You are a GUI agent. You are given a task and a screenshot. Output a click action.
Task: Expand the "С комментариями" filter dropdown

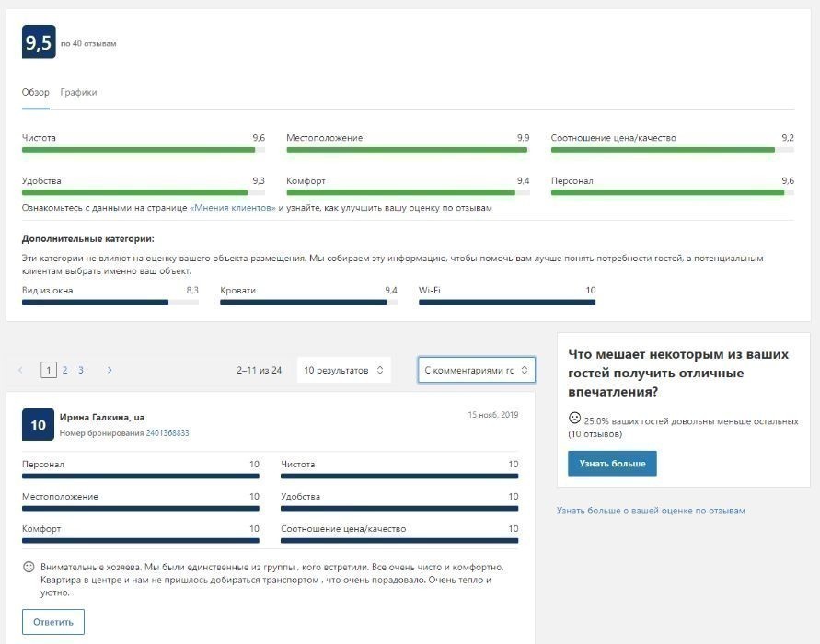(476, 370)
